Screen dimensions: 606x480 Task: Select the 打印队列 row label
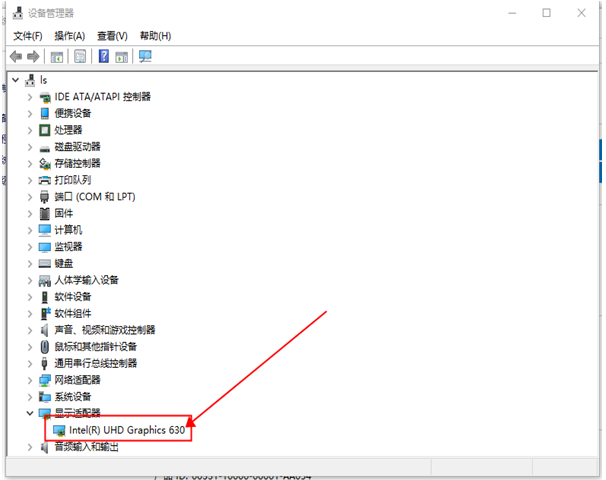click(73, 180)
